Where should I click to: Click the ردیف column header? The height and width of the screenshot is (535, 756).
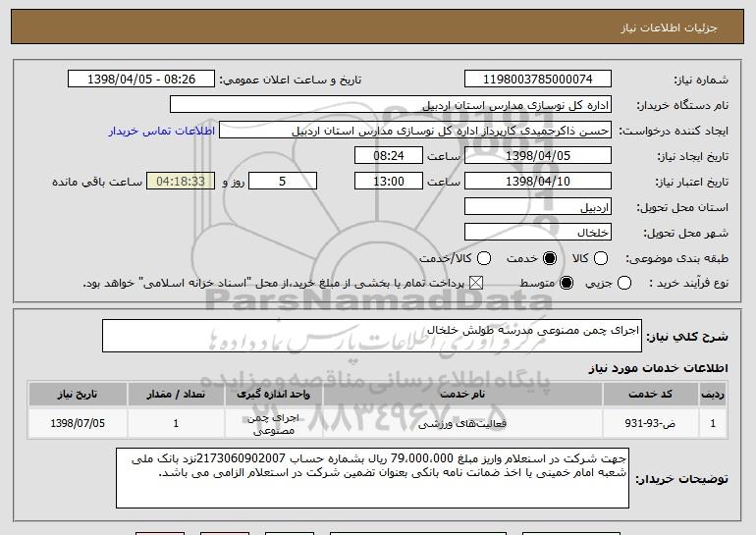click(x=713, y=395)
